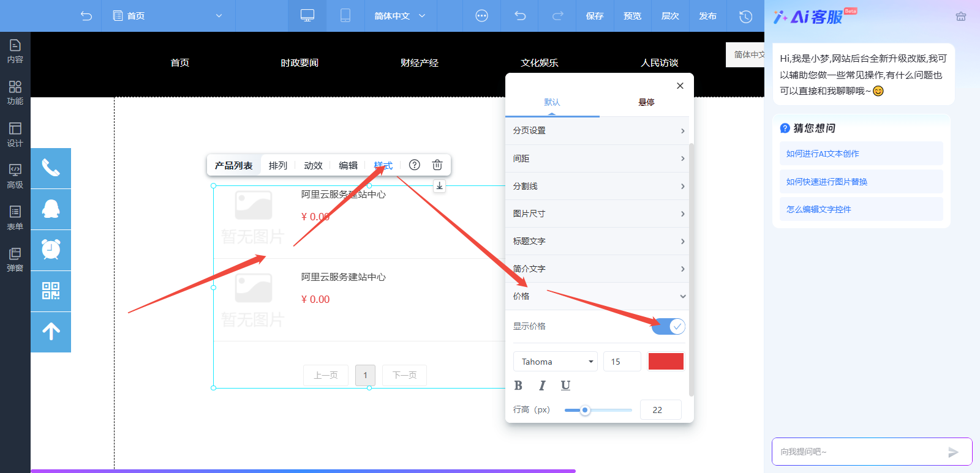Click the back-to-top arrow icon

pos(51,332)
